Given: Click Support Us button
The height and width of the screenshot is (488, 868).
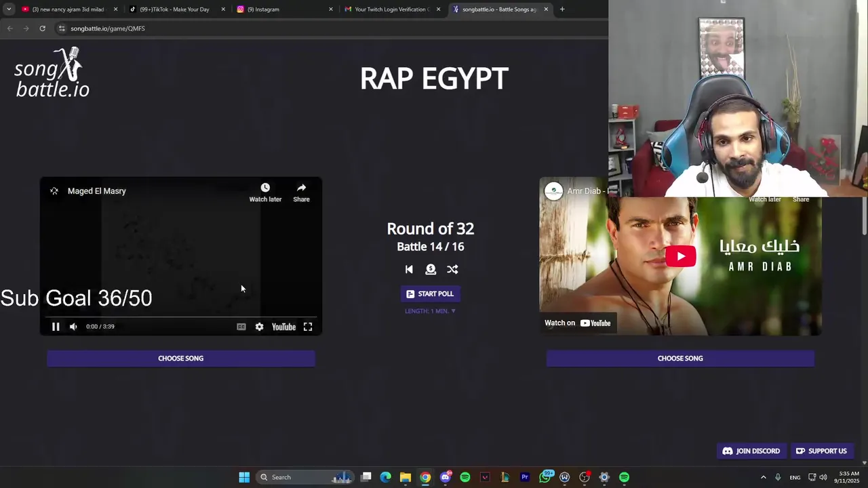Looking at the screenshot, I should point(821,451).
